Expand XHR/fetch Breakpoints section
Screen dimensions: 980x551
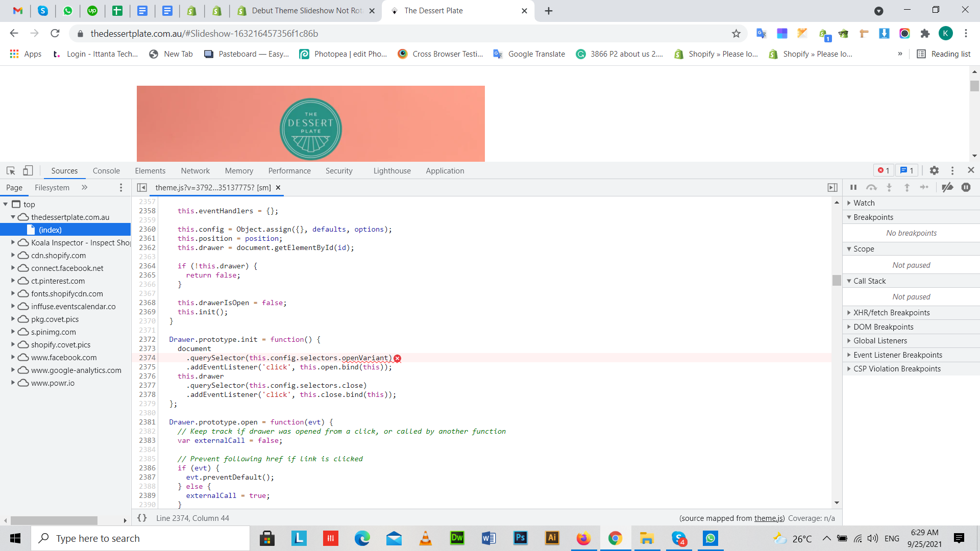pos(891,312)
